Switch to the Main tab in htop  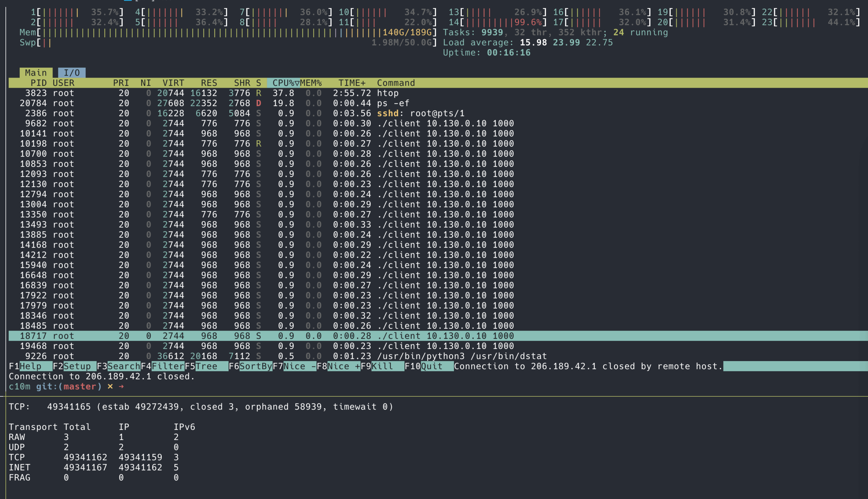tap(36, 72)
